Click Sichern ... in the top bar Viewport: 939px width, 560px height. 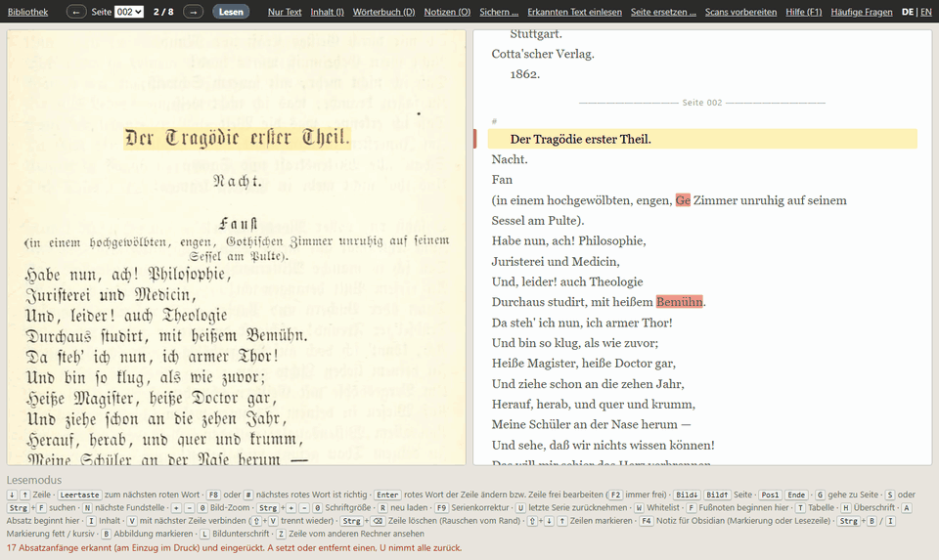tap(499, 12)
